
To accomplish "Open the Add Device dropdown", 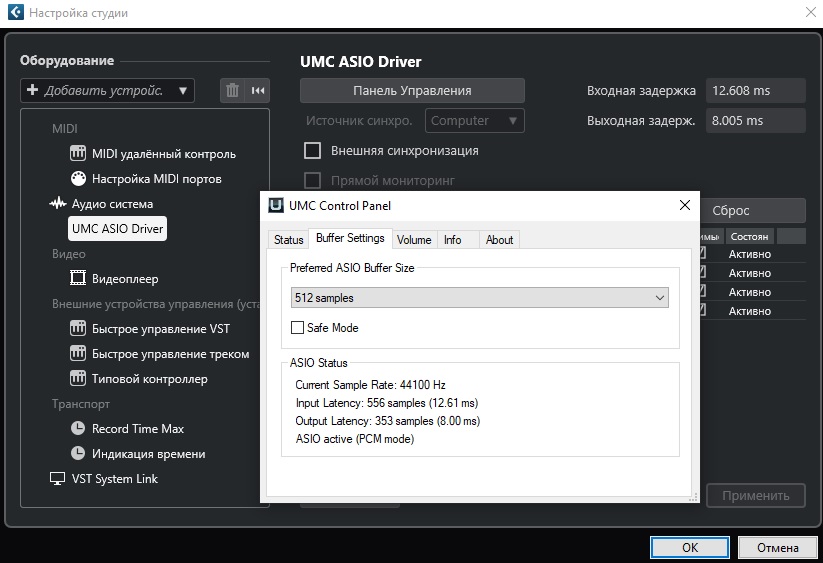I will pyautogui.click(x=107, y=91).
